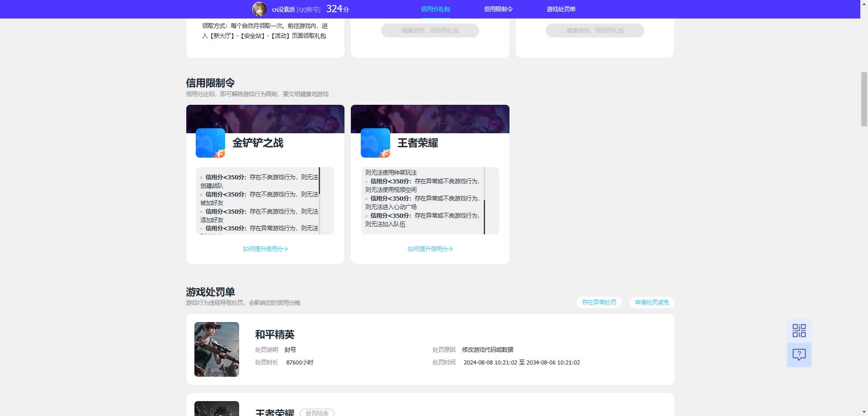Open 如何提升信用分 link under 金铲铲之战
This screenshot has height=416, width=868.
point(265,249)
